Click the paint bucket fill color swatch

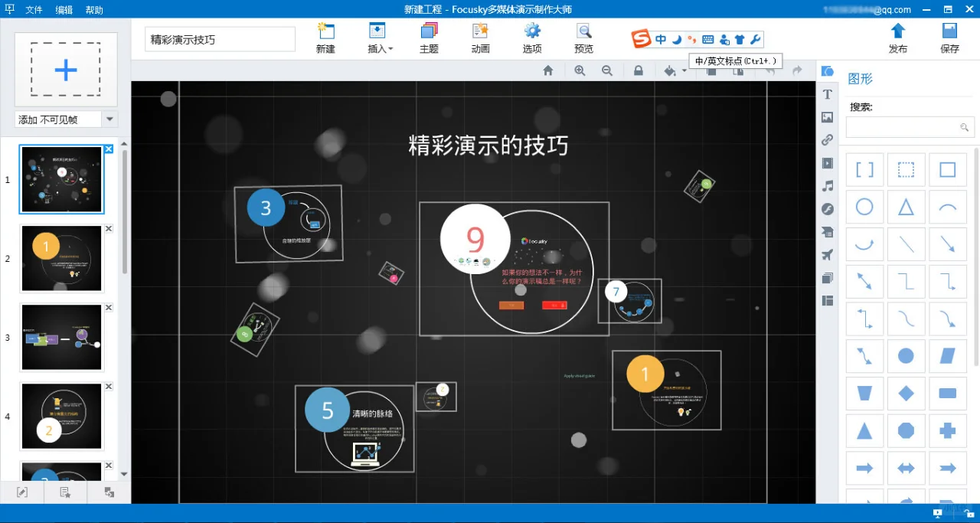pos(668,70)
